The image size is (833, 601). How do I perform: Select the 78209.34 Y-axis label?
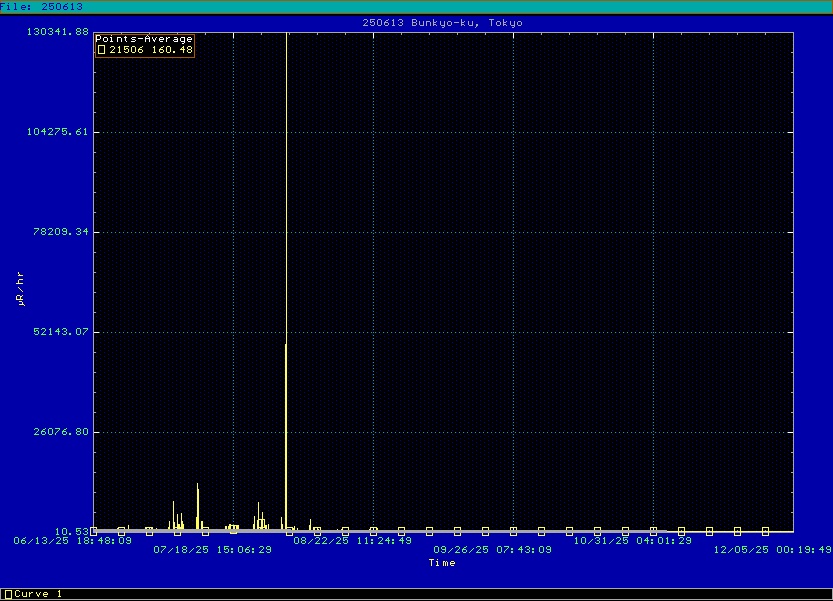click(63, 232)
